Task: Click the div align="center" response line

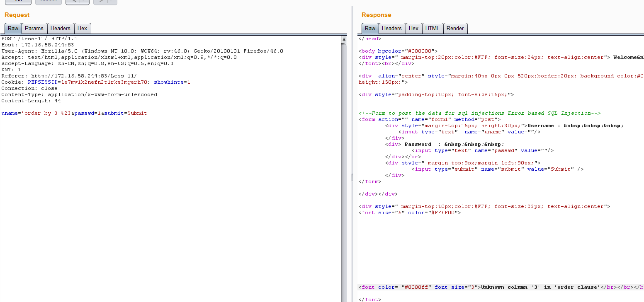Action: point(501,76)
